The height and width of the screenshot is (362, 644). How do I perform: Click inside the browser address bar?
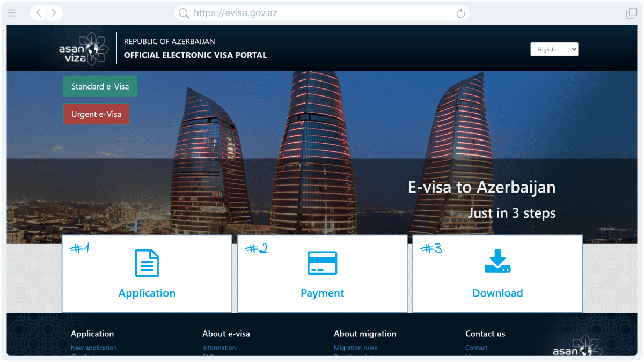322,13
